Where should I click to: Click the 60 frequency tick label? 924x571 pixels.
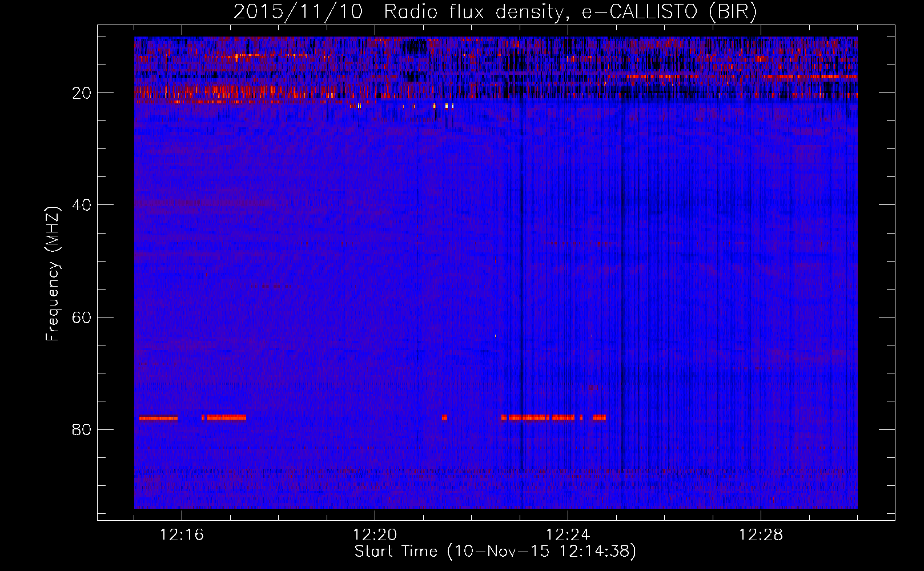pyautogui.click(x=82, y=317)
